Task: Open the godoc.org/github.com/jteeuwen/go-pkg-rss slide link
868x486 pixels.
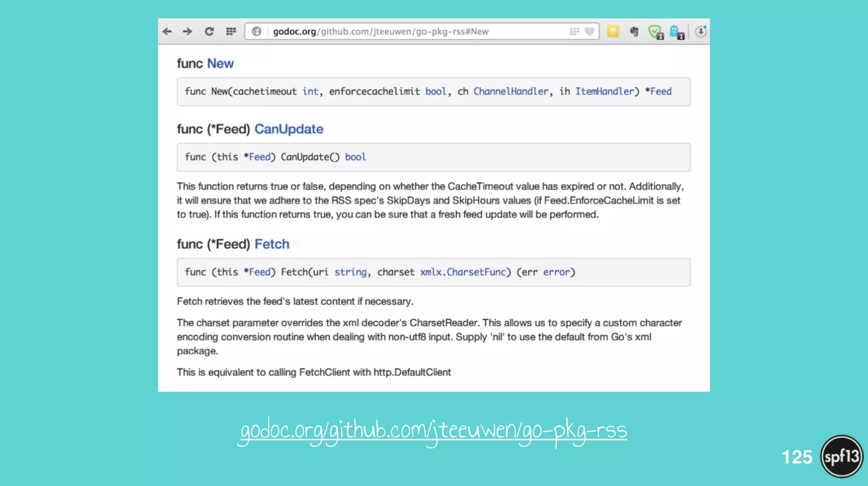Action: [434, 431]
